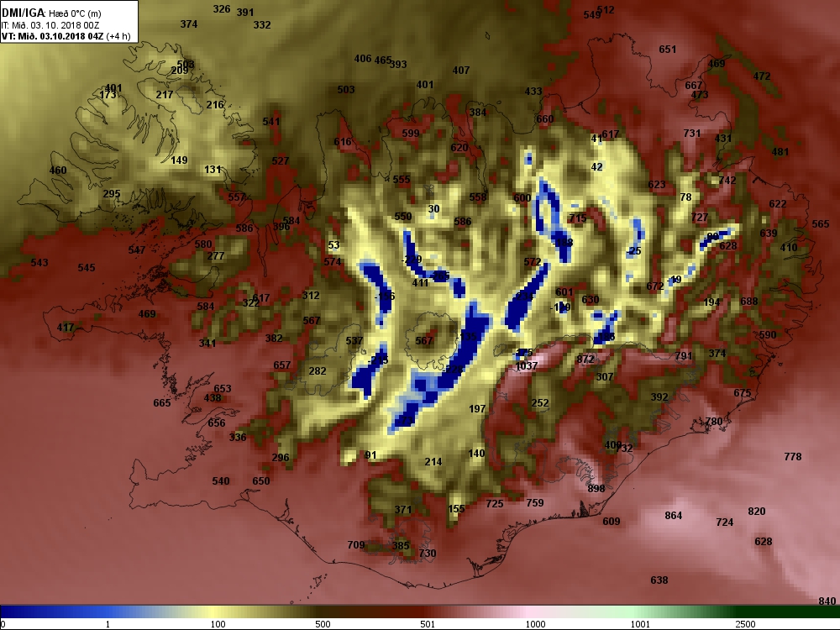Click the legend label 500

tap(323, 624)
